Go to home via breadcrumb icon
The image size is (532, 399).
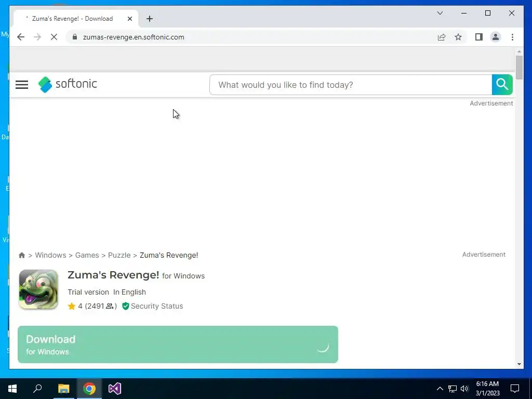[22, 255]
